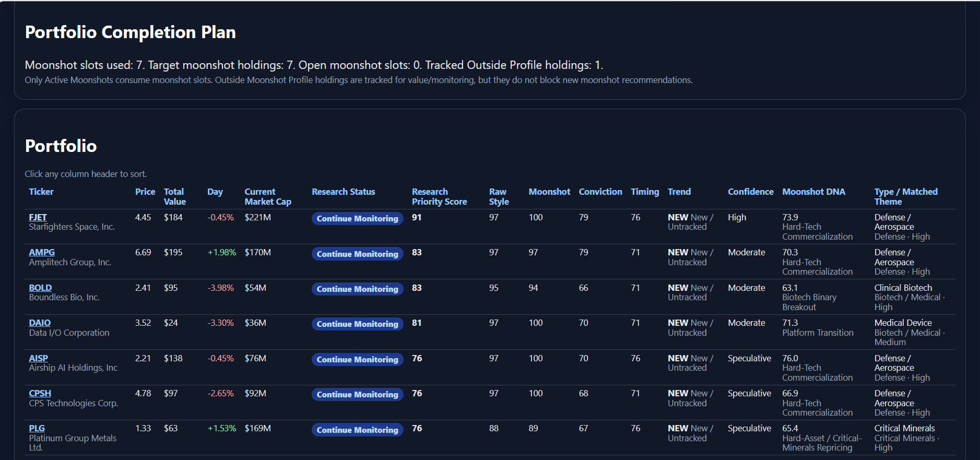The width and height of the screenshot is (980, 460).
Task: Click Continue Monitoring badge for FJET
Action: coord(358,218)
